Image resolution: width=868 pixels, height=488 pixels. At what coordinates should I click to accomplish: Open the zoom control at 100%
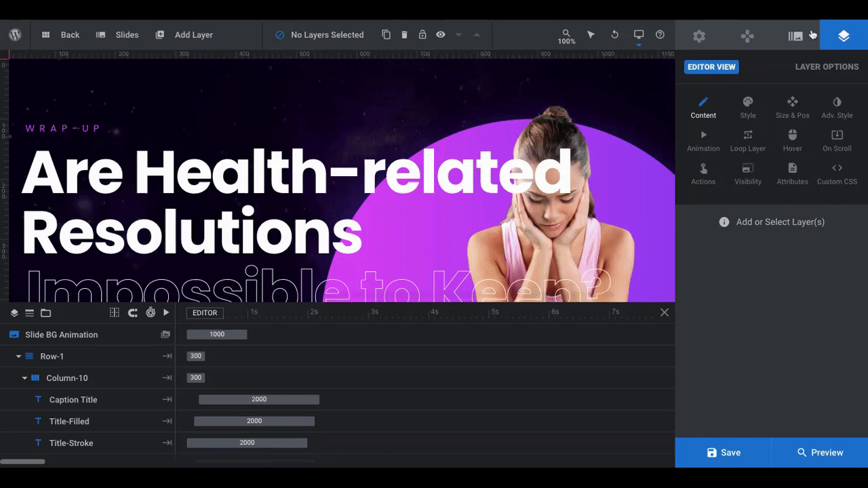pyautogui.click(x=566, y=37)
